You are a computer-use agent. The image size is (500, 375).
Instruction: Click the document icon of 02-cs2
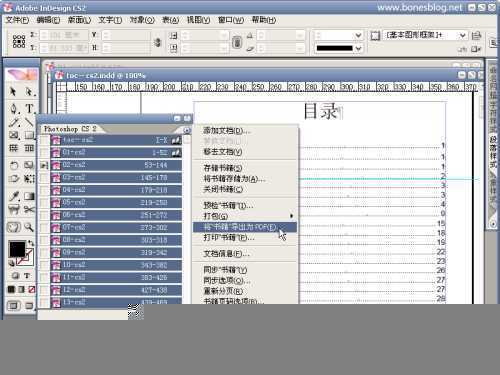point(56,165)
